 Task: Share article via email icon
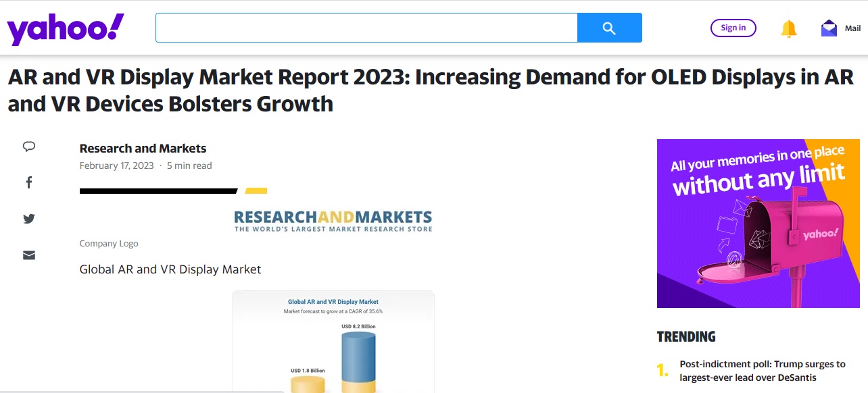tap(29, 255)
